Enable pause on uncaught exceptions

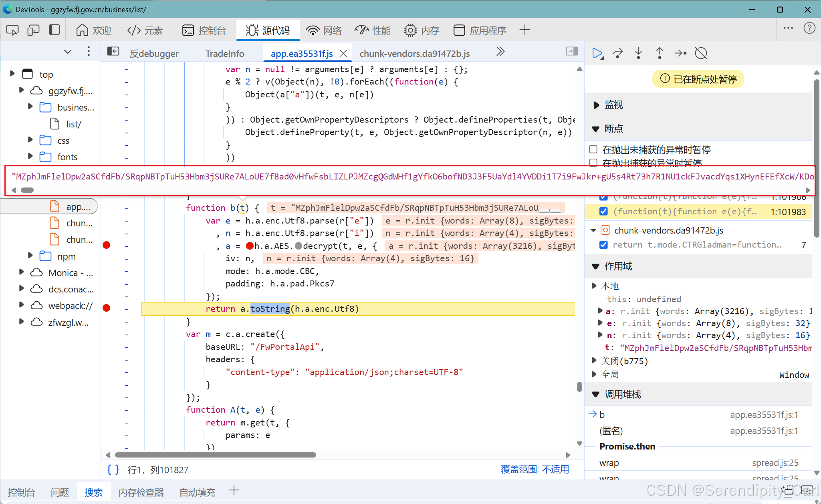coord(593,149)
